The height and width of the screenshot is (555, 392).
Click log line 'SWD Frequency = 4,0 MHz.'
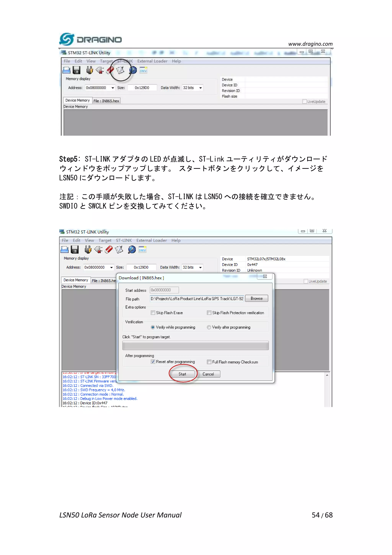[94, 390]
